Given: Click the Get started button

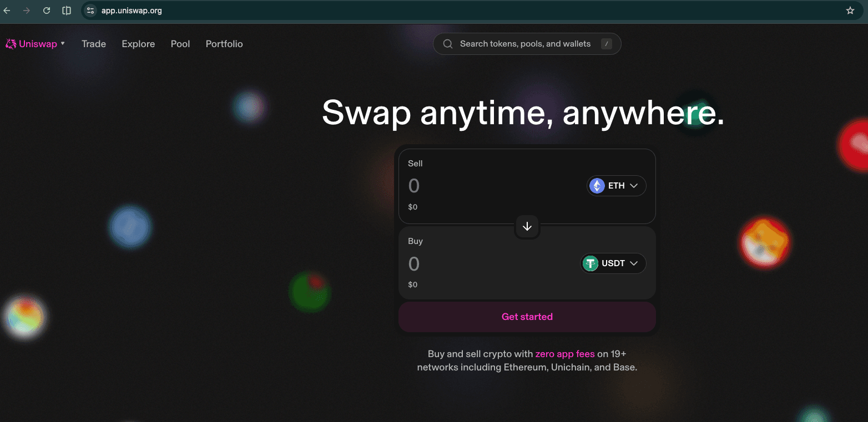Looking at the screenshot, I should pos(527,317).
